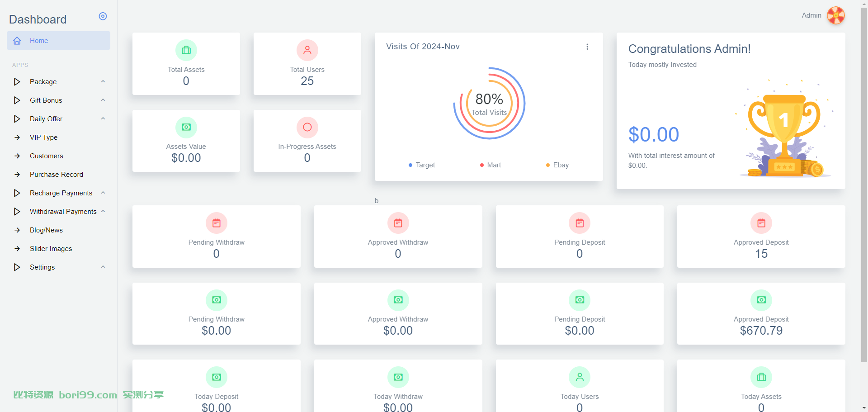Click the Assets Value money icon

(186, 127)
